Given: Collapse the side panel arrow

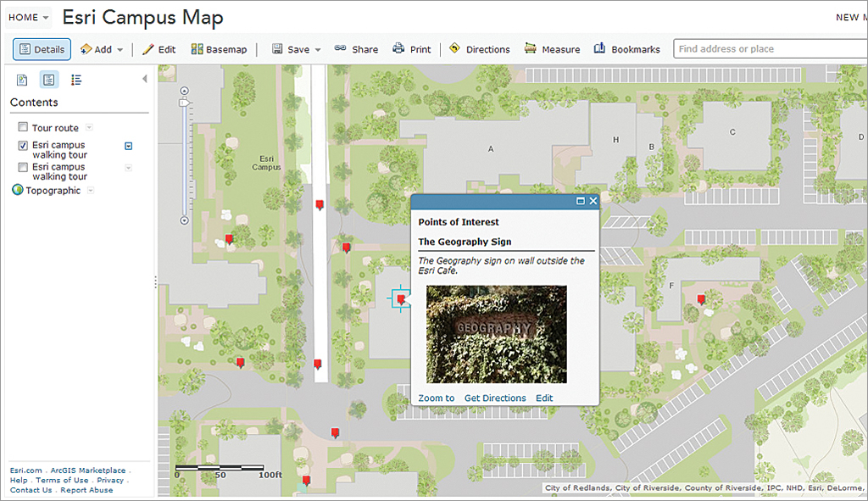Looking at the screenshot, I should 145,79.
